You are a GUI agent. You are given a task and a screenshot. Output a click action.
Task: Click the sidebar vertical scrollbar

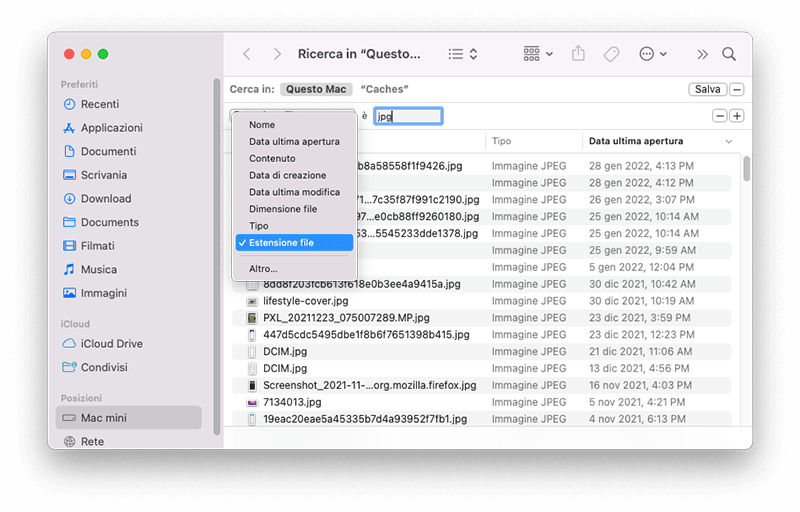(x=216, y=257)
